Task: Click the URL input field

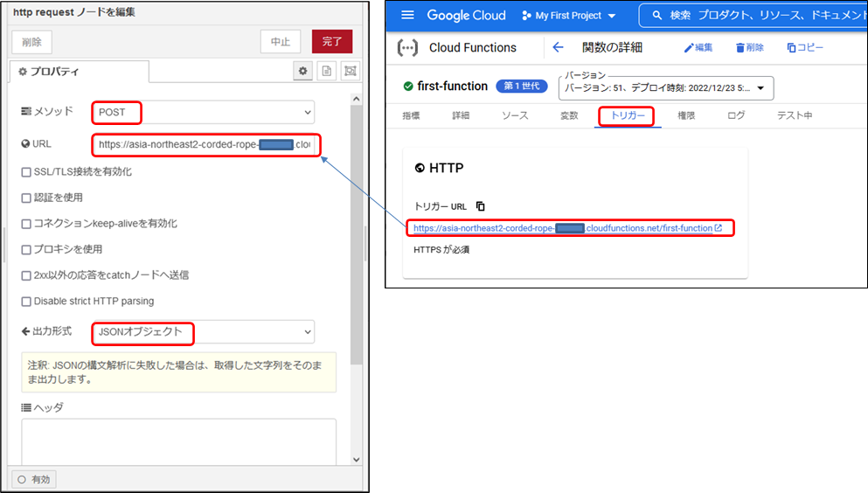Action: 205,143
